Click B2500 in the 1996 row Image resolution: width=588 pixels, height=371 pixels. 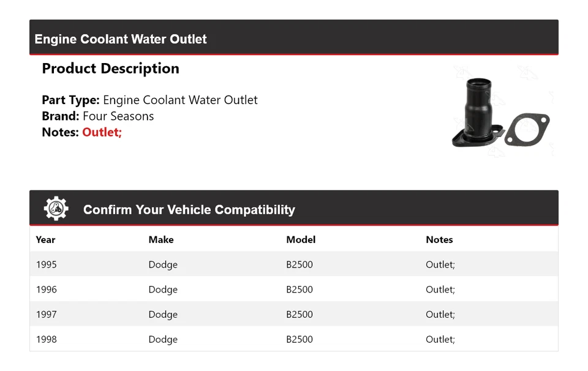(300, 290)
